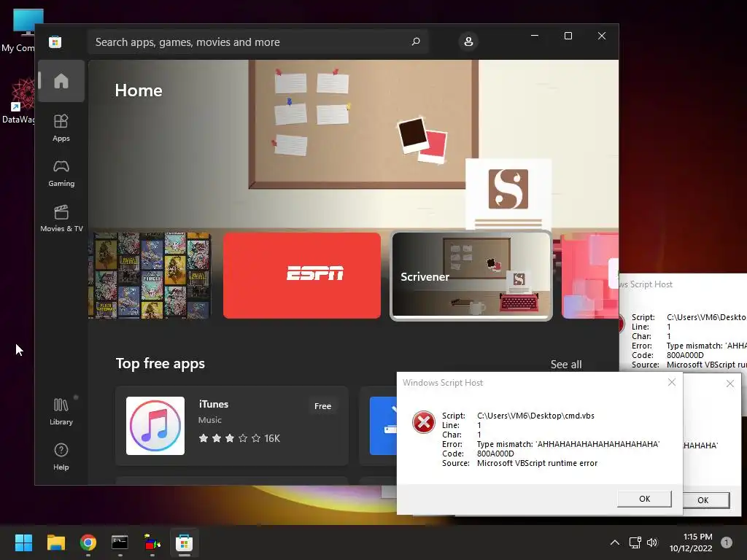Open the iTunes app icon
Screen dimensions: 747x560
tap(155, 426)
